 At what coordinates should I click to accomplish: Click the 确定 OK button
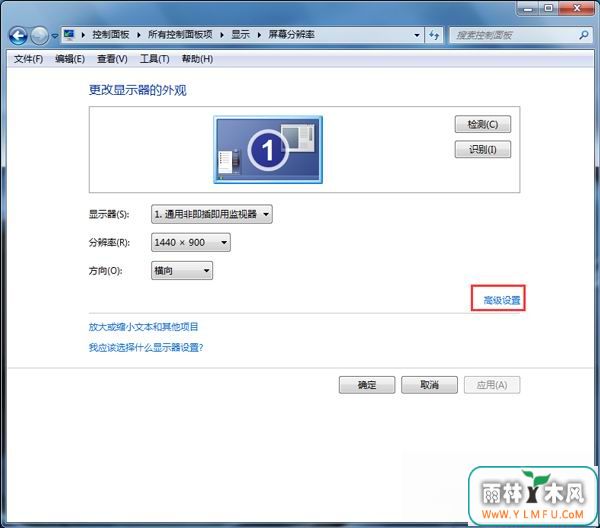pos(367,385)
